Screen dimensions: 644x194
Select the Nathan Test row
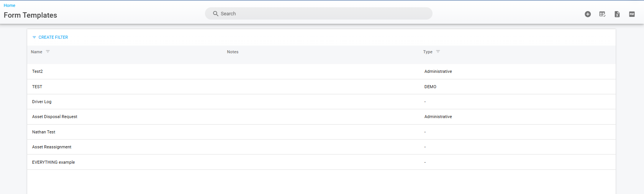click(44, 132)
